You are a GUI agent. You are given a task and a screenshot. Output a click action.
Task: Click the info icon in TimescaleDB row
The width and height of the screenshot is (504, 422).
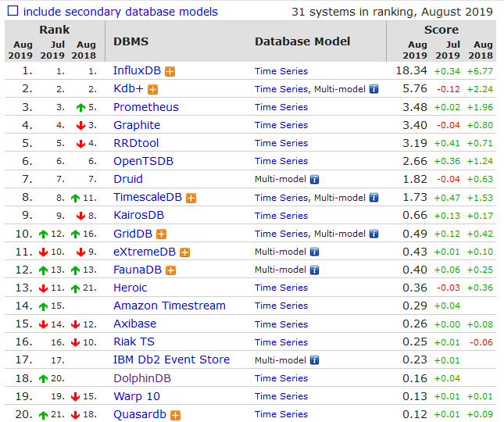point(374,198)
